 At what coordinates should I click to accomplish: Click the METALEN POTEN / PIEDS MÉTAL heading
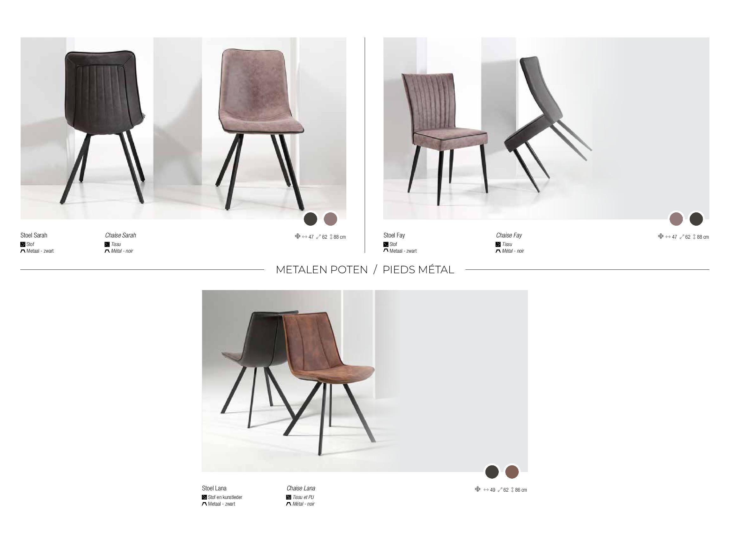365,269
